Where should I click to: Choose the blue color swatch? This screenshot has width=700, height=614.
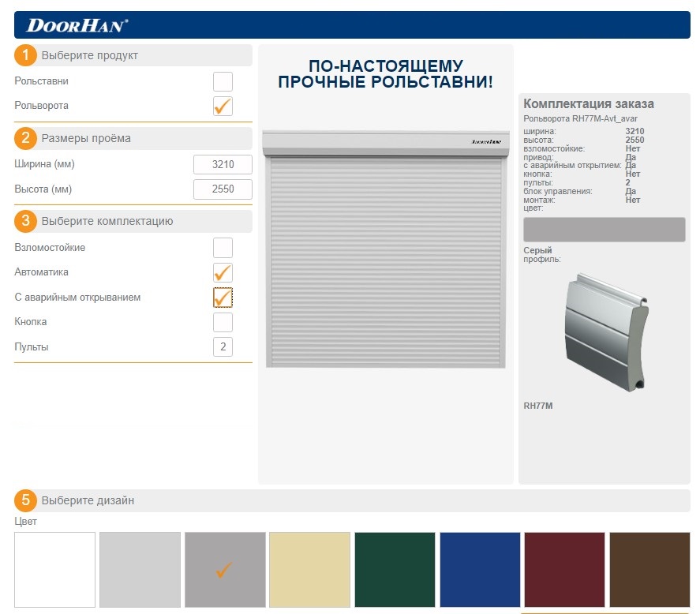(x=480, y=569)
